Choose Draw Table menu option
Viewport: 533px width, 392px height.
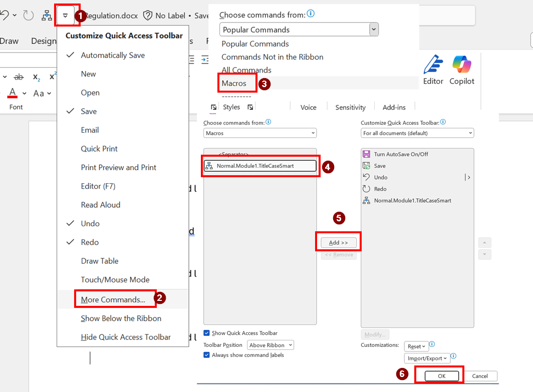(123, 260)
